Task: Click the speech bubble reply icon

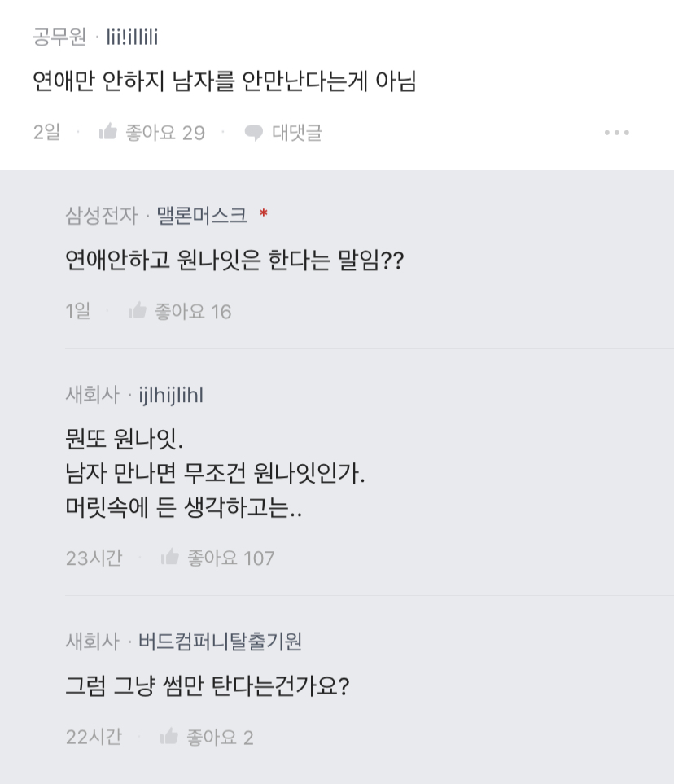Action: [254, 133]
